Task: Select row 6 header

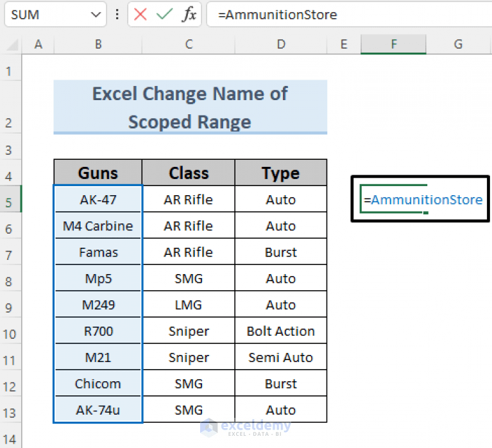Action: tap(10, 225)
